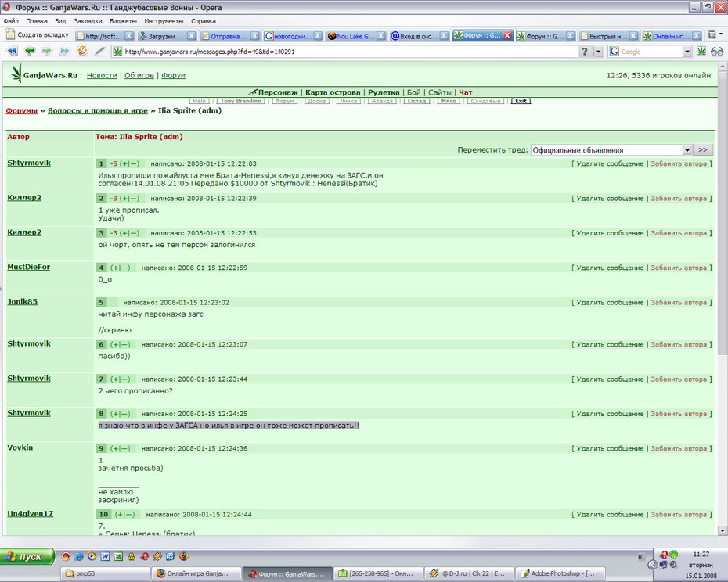Viewport: 728px width, 582px height.
Task: Open the Файл menu
Action: [x=11, y=21]
